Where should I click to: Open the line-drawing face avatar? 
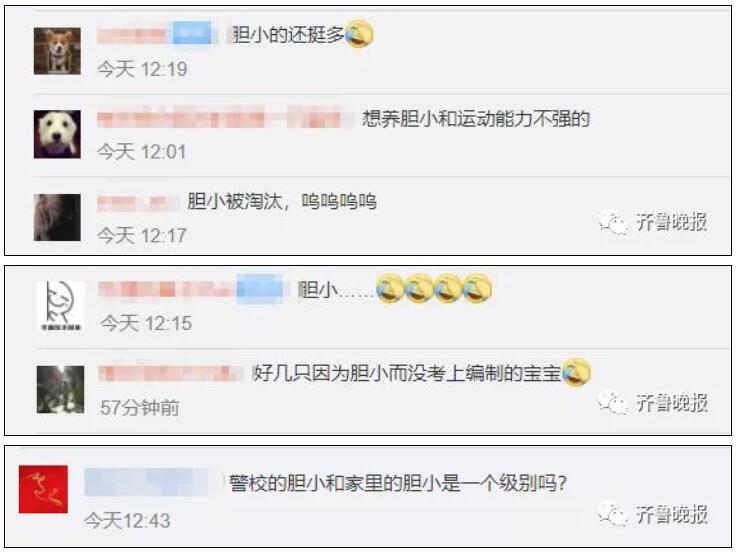(61, 306)
